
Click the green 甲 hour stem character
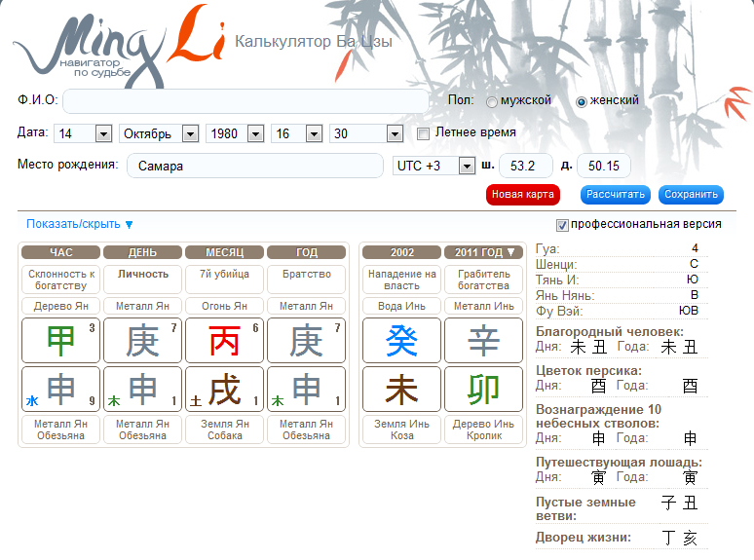click(x=60, y=341)
